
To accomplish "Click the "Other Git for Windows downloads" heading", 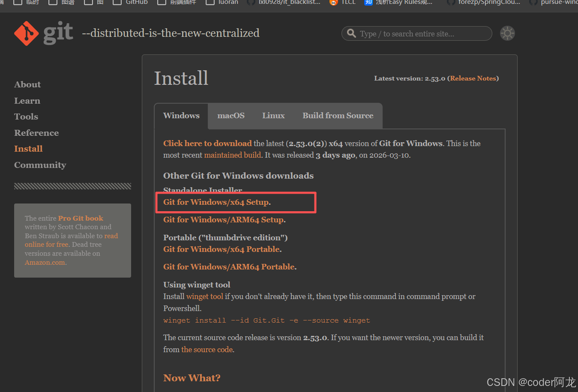I will coord(238,176).
